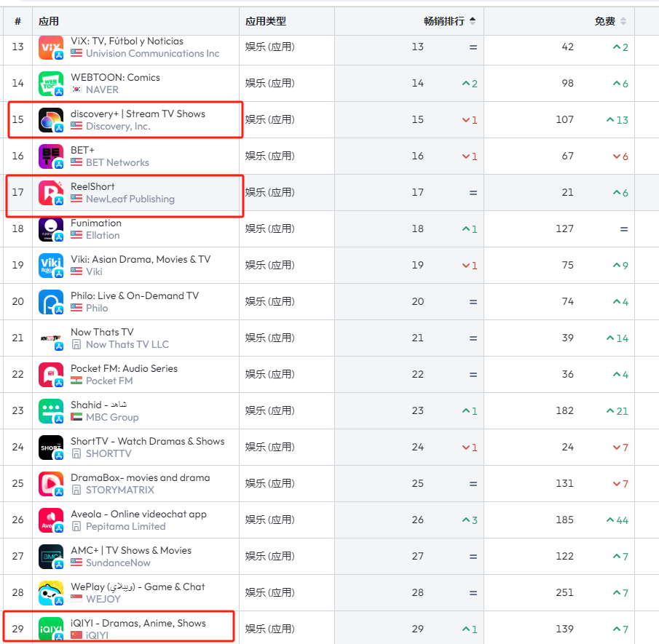Select free rank 182 in Shahid row
The height and width of the screenshot is (644, 659).
[564, 410]
